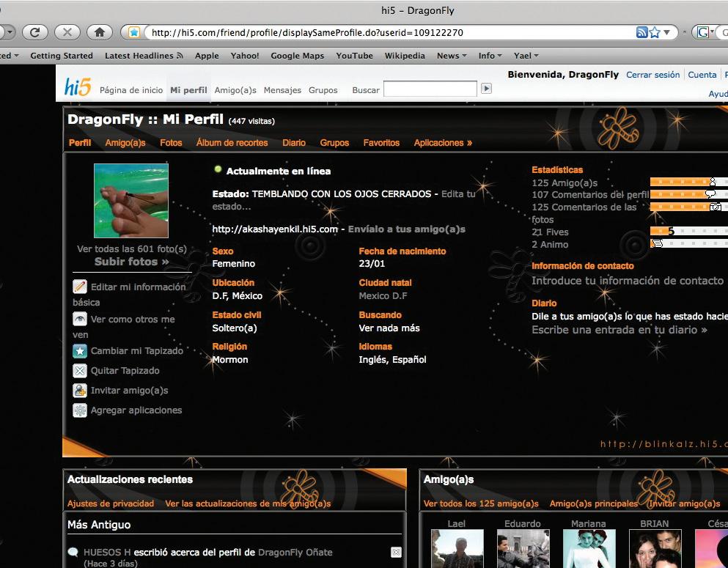Click the gear icon for Agregar aplicaciones
This screenshot has width=728, height=568.
click(x=80, y=410)
